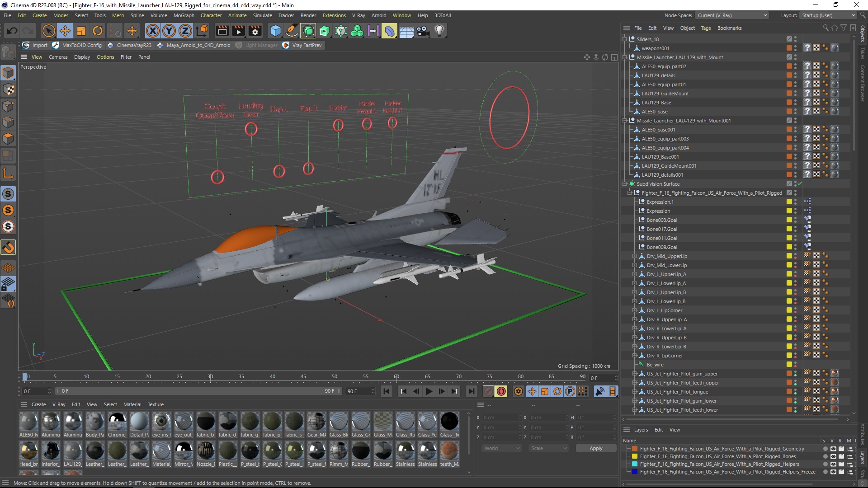868x488 pixels.
Task: Toggle Bones layer solo dot
Action: [825, 456]
